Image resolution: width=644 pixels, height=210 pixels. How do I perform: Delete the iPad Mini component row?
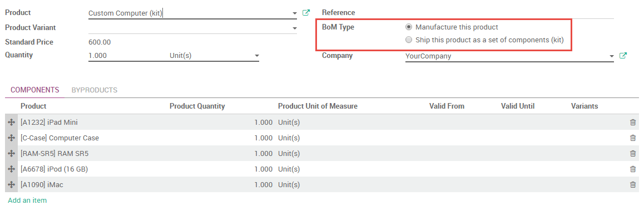pyautogui.click(x=633, y=123)
